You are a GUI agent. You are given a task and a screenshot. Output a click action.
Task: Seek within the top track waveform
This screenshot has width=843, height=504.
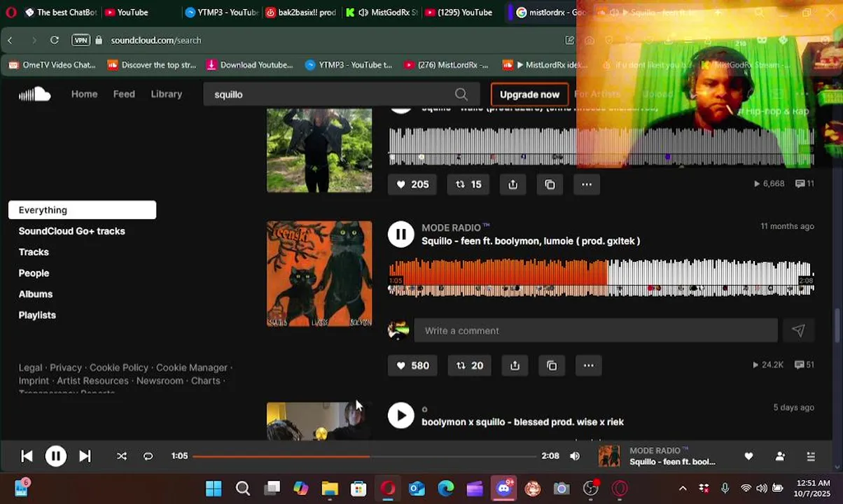click(601, 146)
